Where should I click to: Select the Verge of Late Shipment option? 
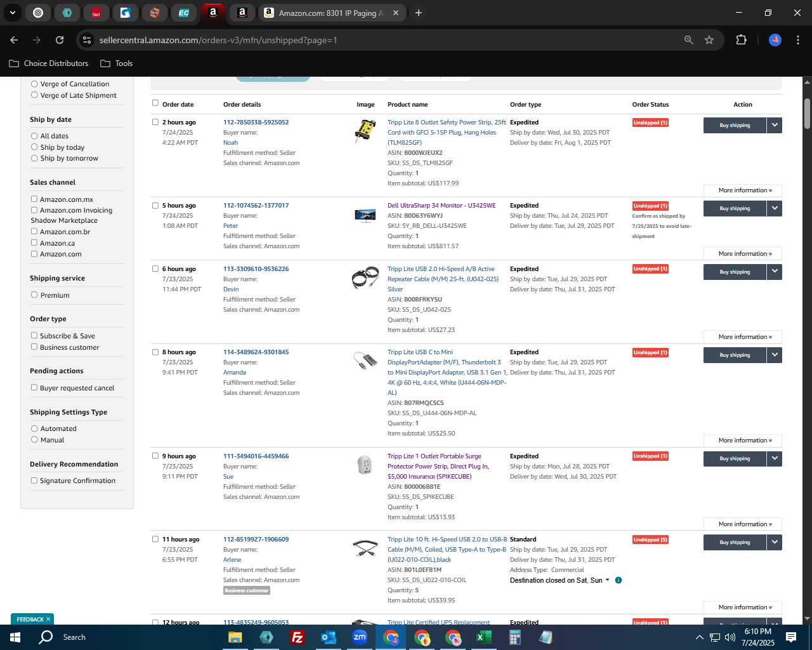[x=34, y=95]
